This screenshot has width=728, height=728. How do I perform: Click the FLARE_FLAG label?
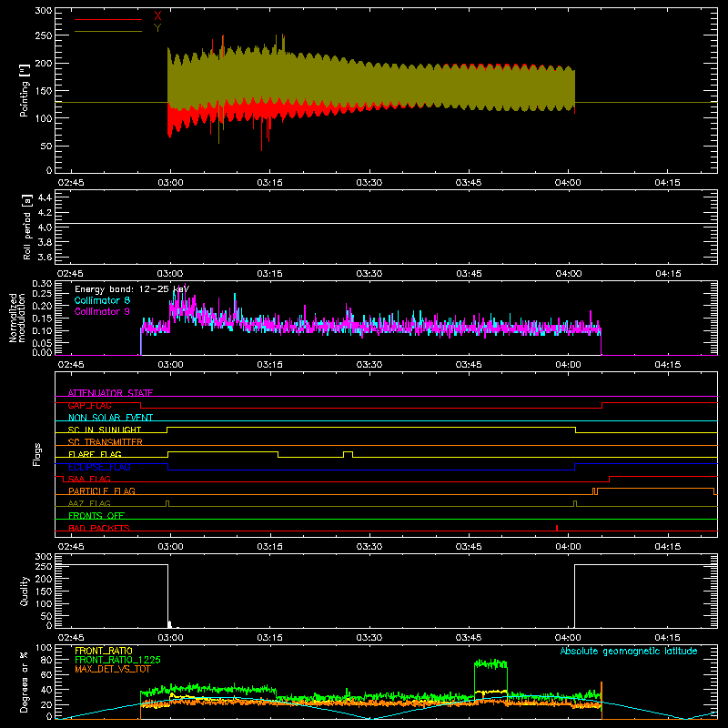coord(95,454)
